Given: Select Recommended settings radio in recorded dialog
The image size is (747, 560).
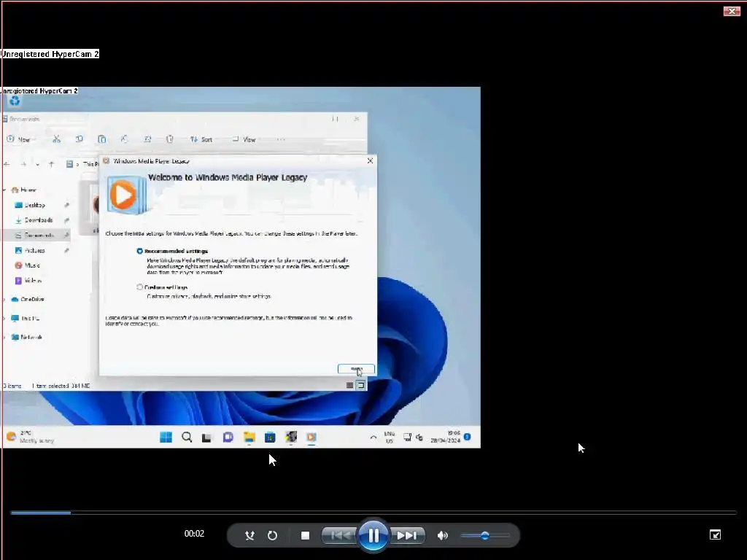Looking at the screenshot, I should click(x=139, y=251).
